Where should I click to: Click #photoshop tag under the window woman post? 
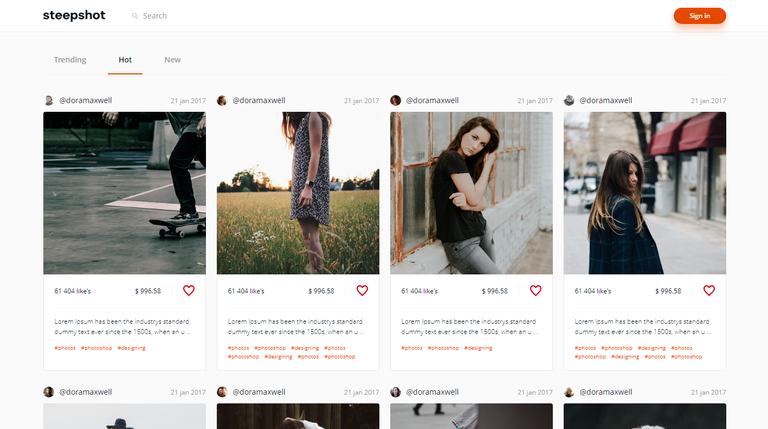point(443,348)
